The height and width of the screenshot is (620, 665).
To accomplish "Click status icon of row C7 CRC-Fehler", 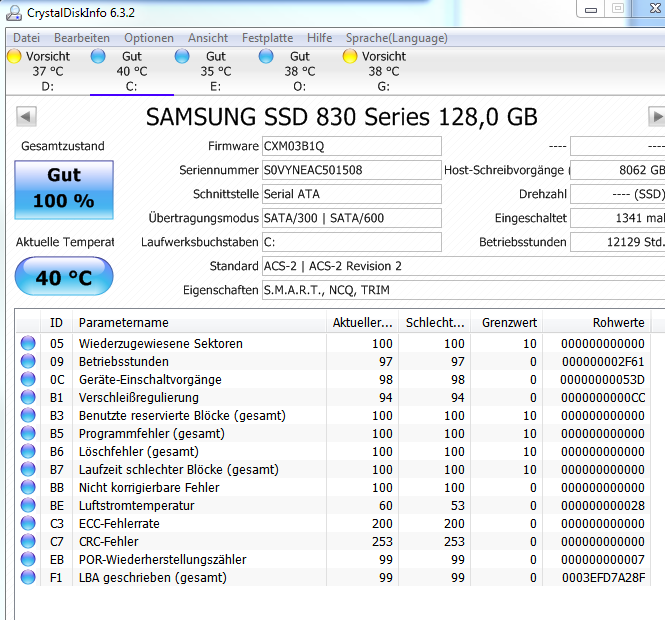I will [x=28, y=542].
